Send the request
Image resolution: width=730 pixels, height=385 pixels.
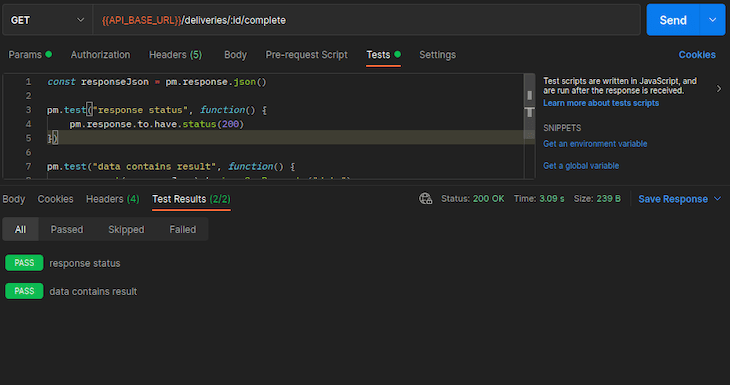(x=673, y=20)
